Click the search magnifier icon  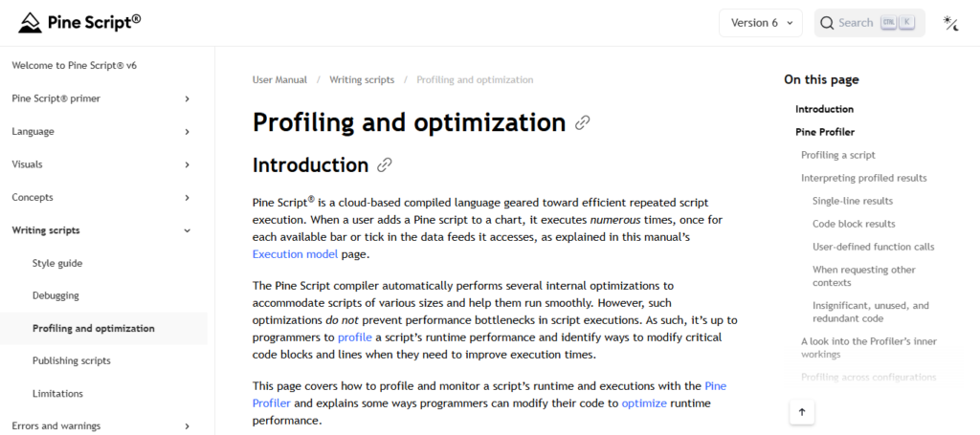pos(827,23)
